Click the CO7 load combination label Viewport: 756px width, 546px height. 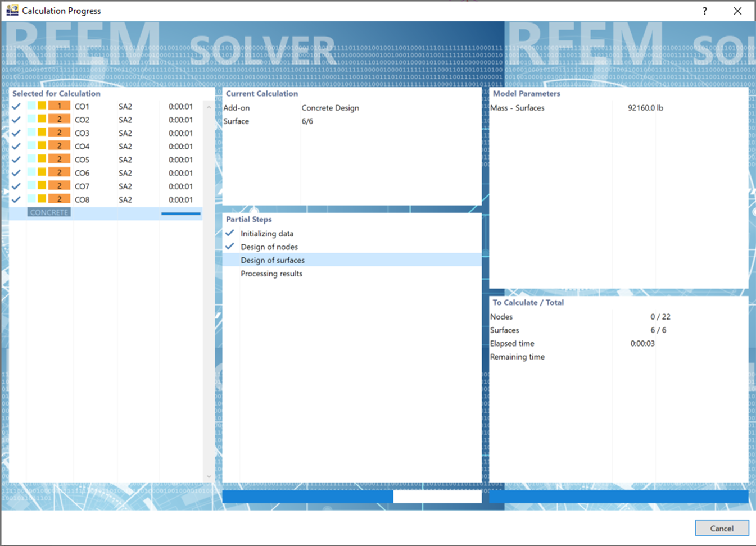(82, 186)
